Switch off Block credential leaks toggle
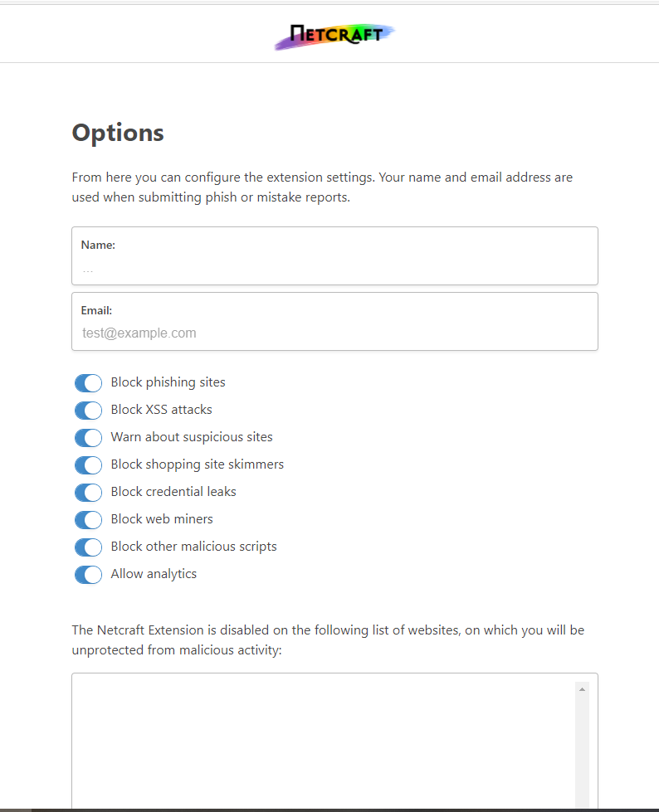 pyautogui.click(x=88, y=492)
